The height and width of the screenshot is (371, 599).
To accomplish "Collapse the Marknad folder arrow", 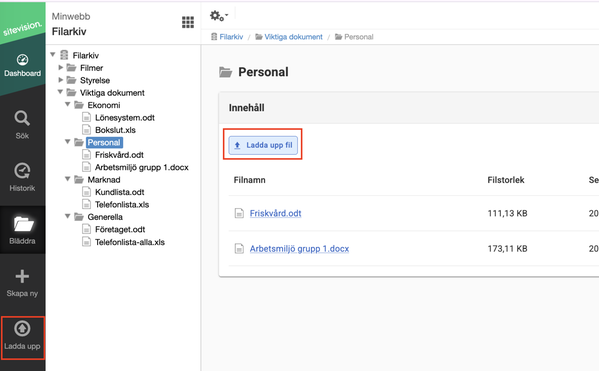I will 68,179.
